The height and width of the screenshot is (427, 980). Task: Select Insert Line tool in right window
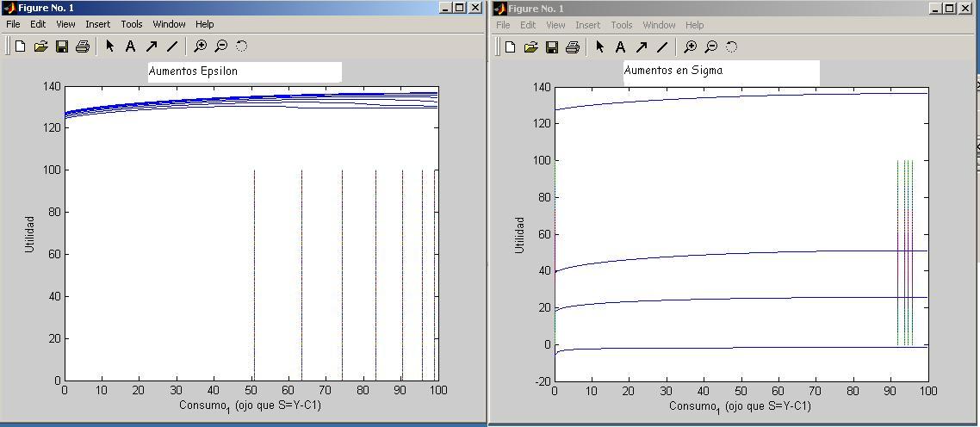tap(661, 47)
